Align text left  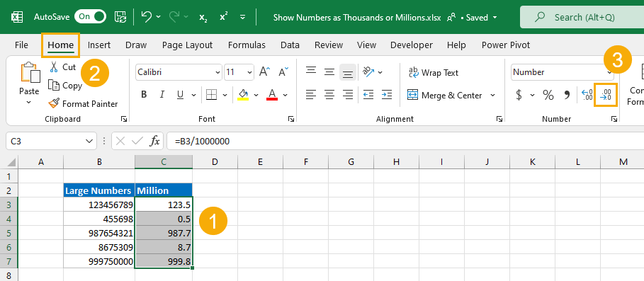click(x=311, y=95)
